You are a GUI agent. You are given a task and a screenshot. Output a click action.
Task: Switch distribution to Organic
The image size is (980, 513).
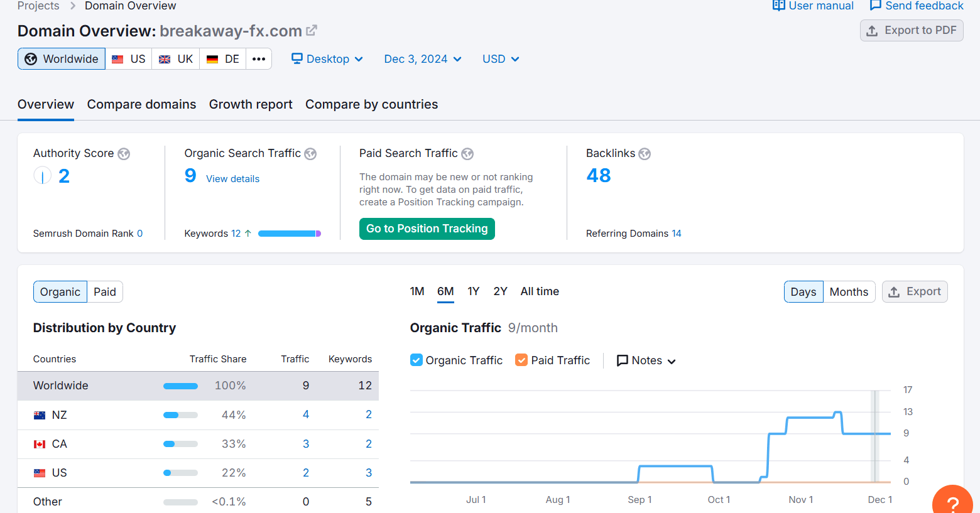coord(60,292)
